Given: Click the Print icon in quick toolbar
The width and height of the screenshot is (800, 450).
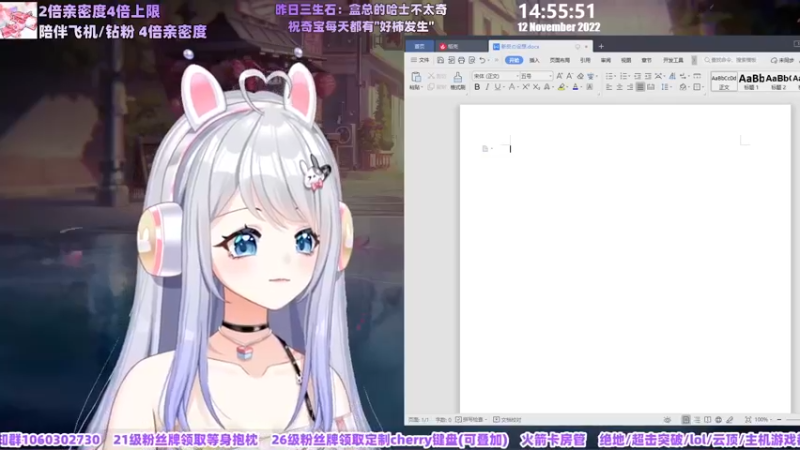Looking at the screenshot, I should [x=461, y=60].
